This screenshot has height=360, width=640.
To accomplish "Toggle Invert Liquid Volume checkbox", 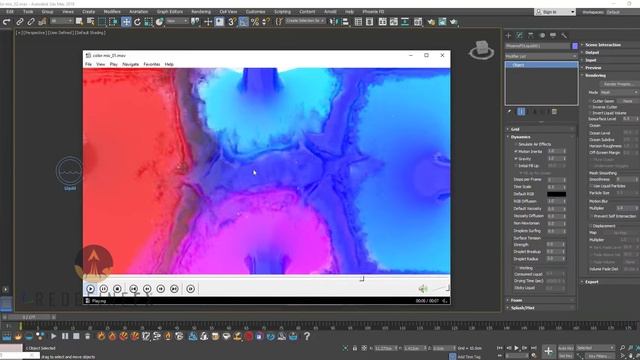I will point(590,113).
